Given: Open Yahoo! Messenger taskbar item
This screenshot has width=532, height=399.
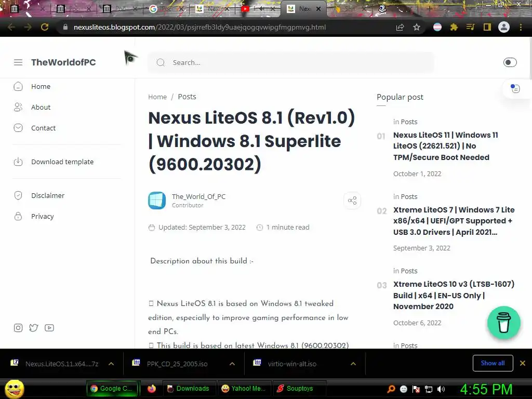Looking at the screenshot, I should 244,389.
